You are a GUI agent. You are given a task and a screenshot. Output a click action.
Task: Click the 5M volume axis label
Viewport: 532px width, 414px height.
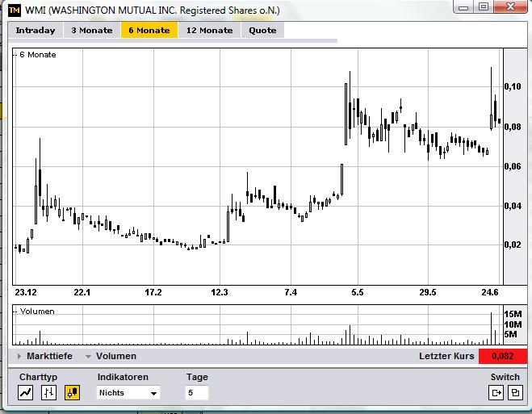coord(511,334)
